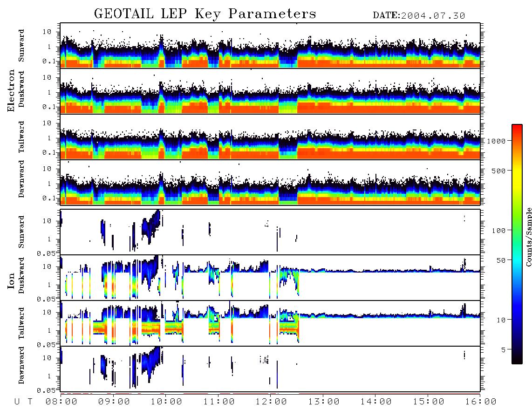The height and width of the screenshot is (410, 532).
Task: Click the 0.1 tick of Electron Sunward panel
Action: (x=49, y=61)
